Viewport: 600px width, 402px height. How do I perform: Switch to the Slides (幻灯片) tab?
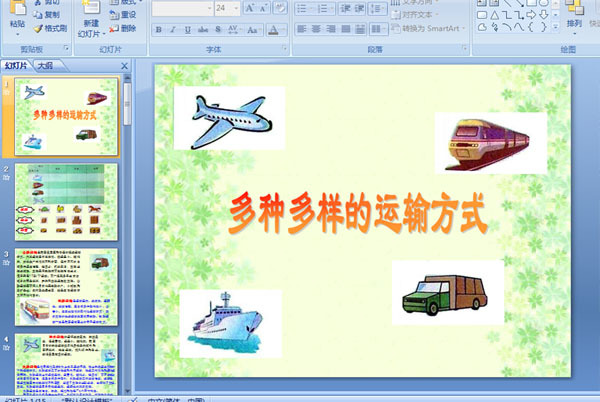(16, 66)
